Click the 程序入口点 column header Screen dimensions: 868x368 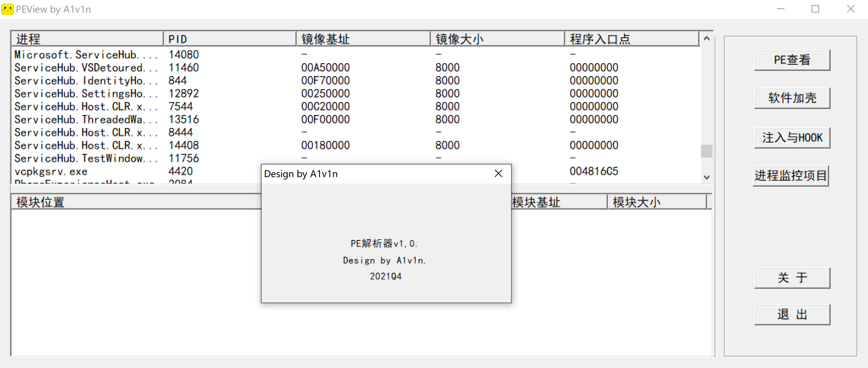click(632, 39)
